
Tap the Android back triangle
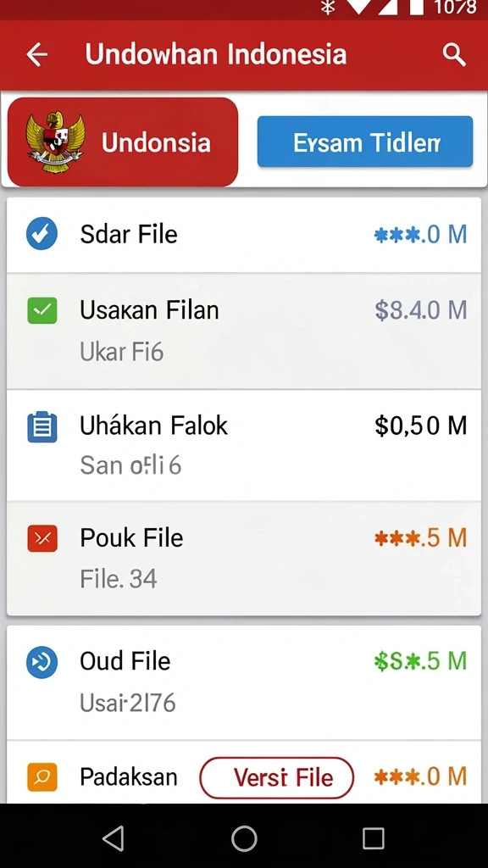click(x=114, y=838)
